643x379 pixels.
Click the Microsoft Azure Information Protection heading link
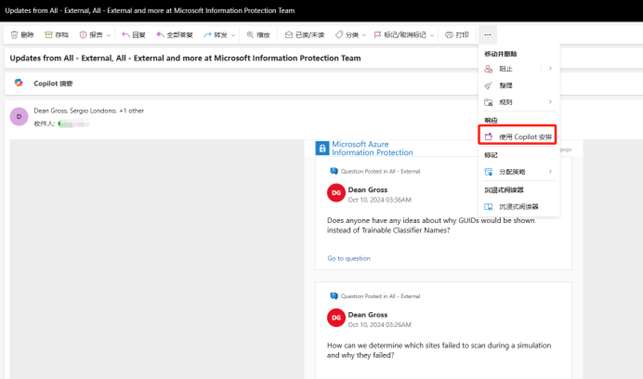[x=372, y=148]
